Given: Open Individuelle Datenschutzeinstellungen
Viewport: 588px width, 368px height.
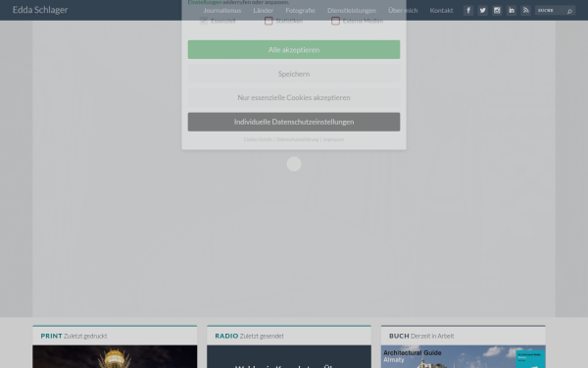Looking at the screenshot, I should 294,122.
